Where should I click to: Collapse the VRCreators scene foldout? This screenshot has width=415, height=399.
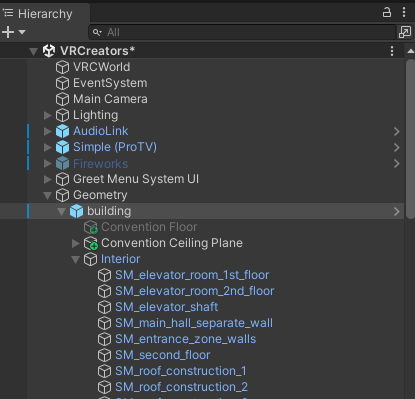(x=33, y=51)
